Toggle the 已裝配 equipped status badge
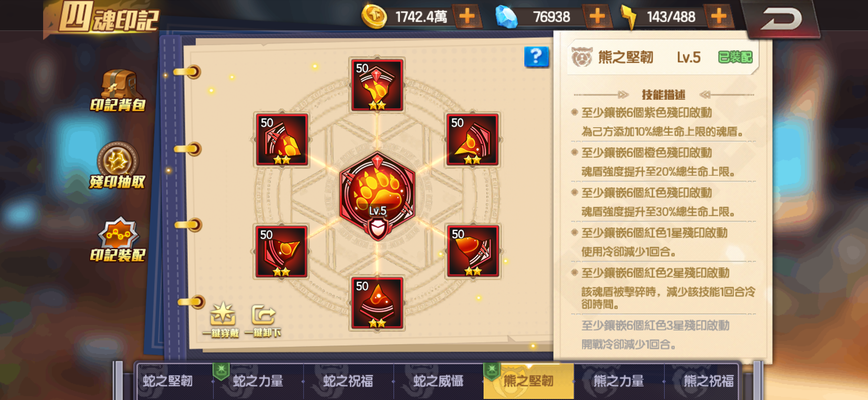Screen dimensions: 868x400 735,57
